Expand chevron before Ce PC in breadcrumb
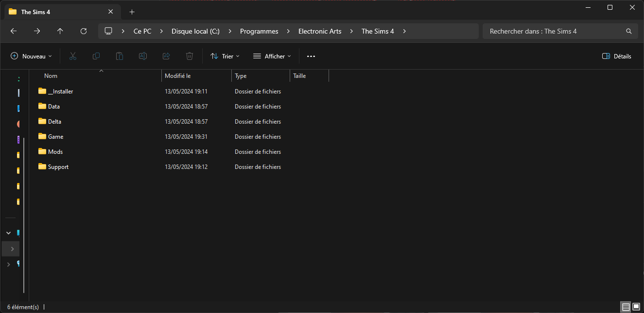The image size is (644, 313). pyautogui.click(x=123, y=31)
